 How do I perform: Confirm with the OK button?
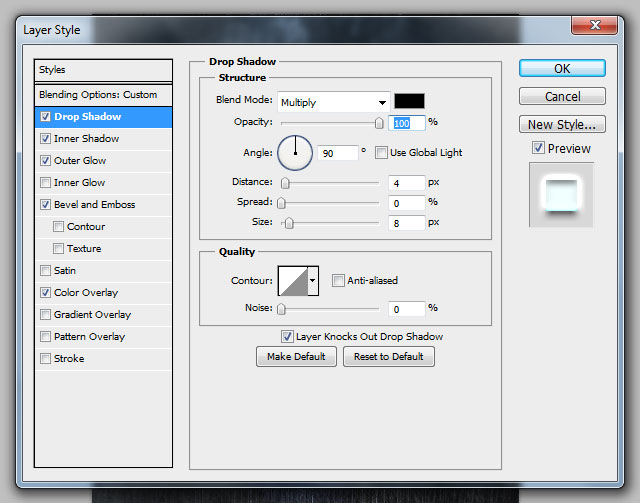[562, 69]
